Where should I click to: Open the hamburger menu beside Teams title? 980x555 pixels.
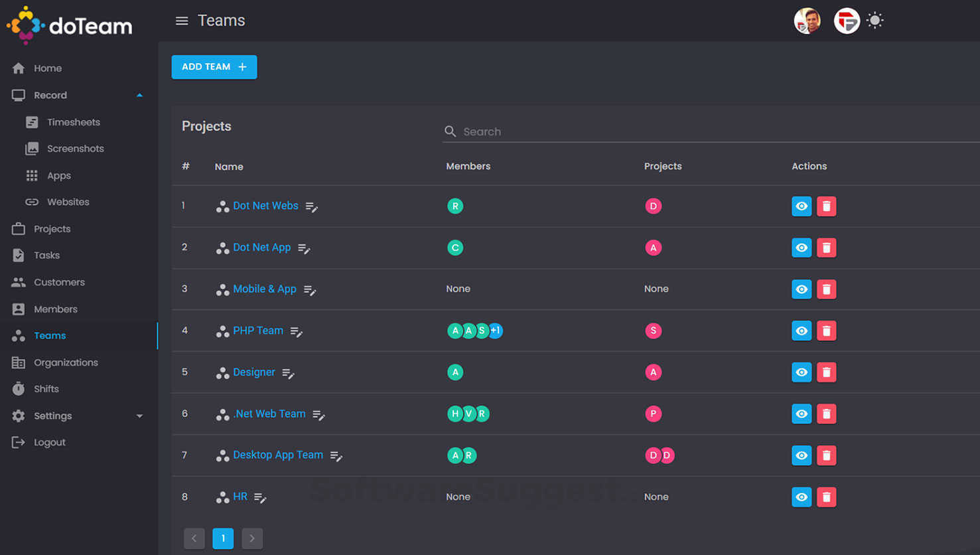pos(181,21)
